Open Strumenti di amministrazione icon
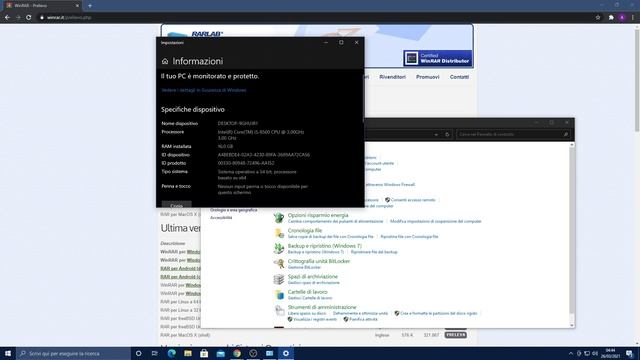This screenshot has height=360, width=640. (x=279, y=310)
